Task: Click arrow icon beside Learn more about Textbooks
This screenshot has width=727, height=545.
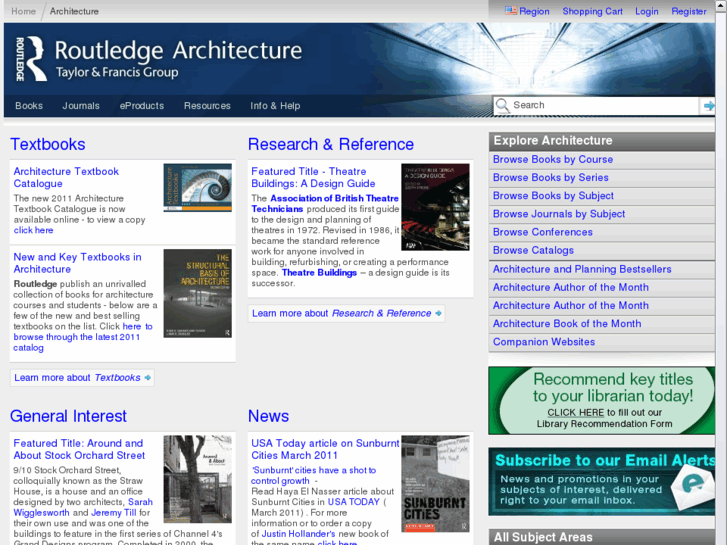Action: (x=148, y=378)
